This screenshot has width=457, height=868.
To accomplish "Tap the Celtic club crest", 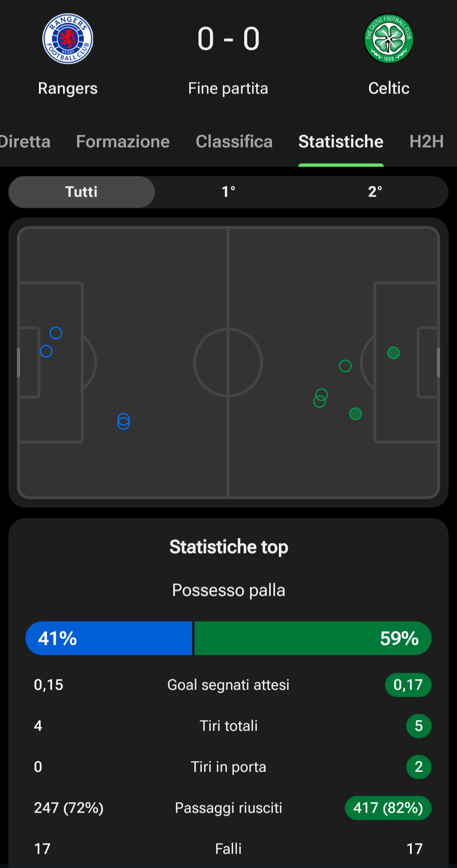I will [389, 38].
